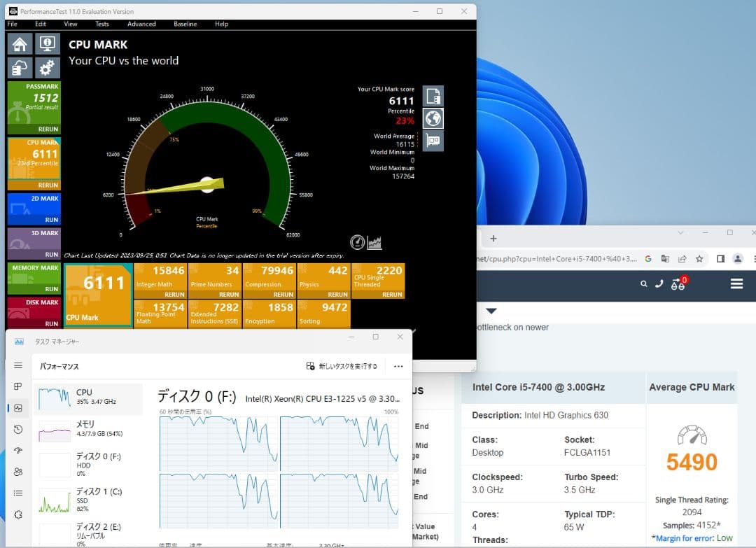756x548 pixels.
Task: Select the hardware card icon under the globe
Action: point(435,141)
